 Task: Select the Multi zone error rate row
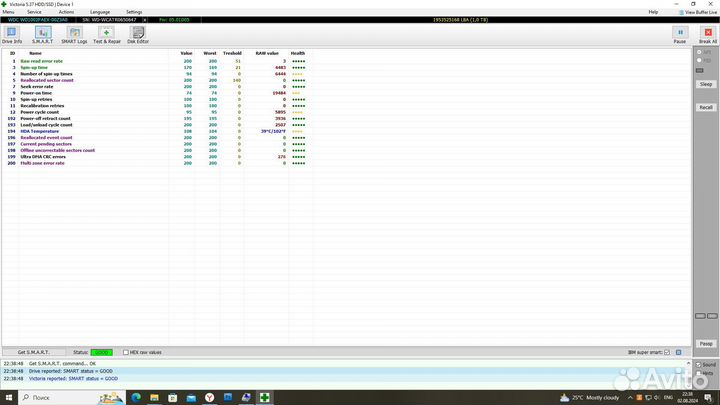(x=158, y=163)
